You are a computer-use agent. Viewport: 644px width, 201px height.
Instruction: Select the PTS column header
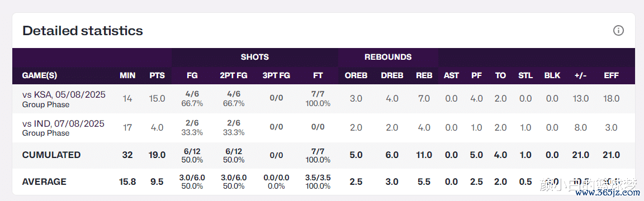pyautogui.click(x=157, y=75)
